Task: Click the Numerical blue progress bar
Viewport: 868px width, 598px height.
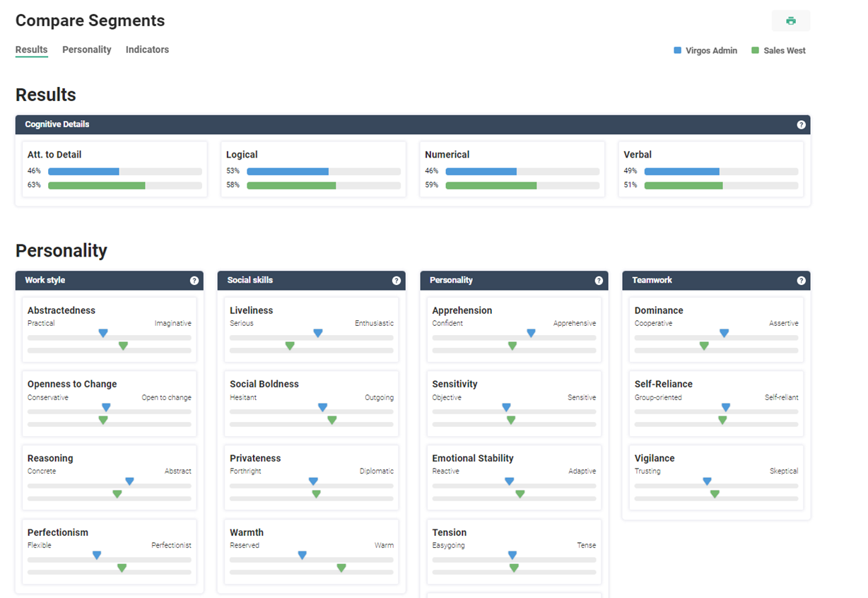Action: (481, 171)
